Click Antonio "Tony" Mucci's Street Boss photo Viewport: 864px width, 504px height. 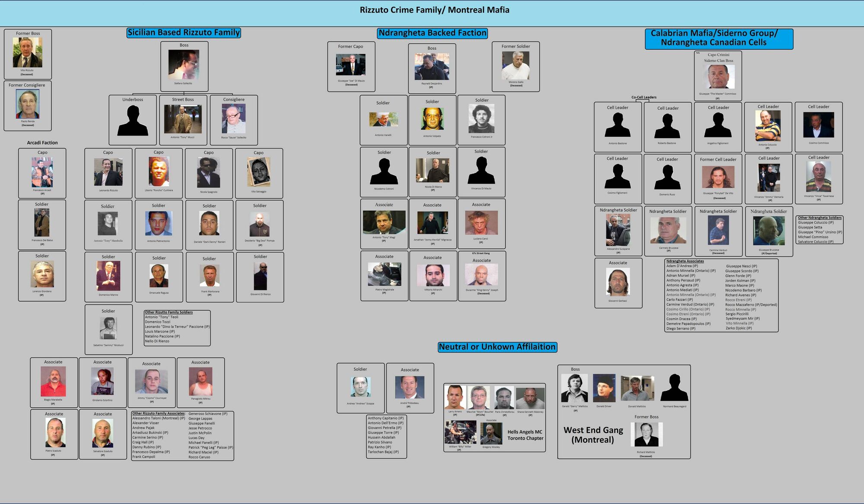(183, 119)
